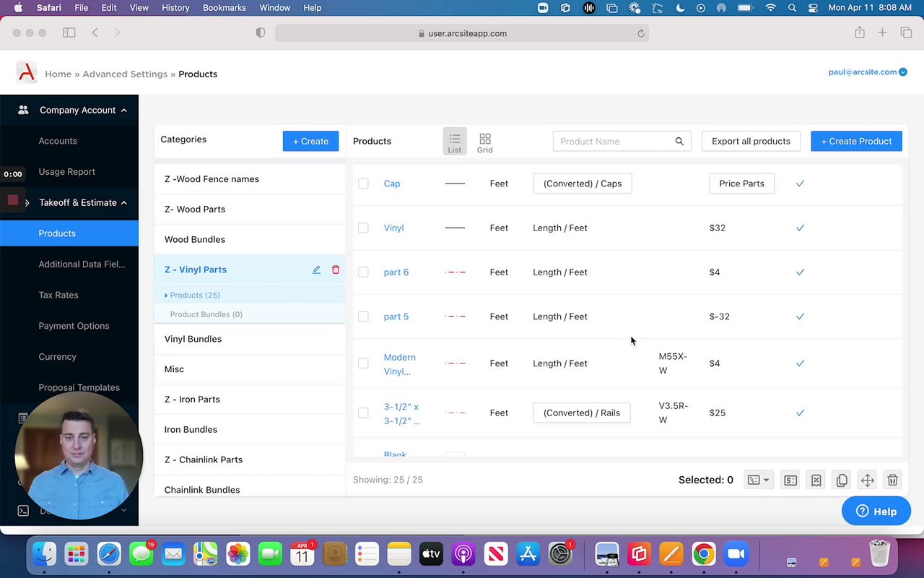
Task: Tick the 3-1/2" x 3-1/2" product checkbox
Action: point(363,413)
